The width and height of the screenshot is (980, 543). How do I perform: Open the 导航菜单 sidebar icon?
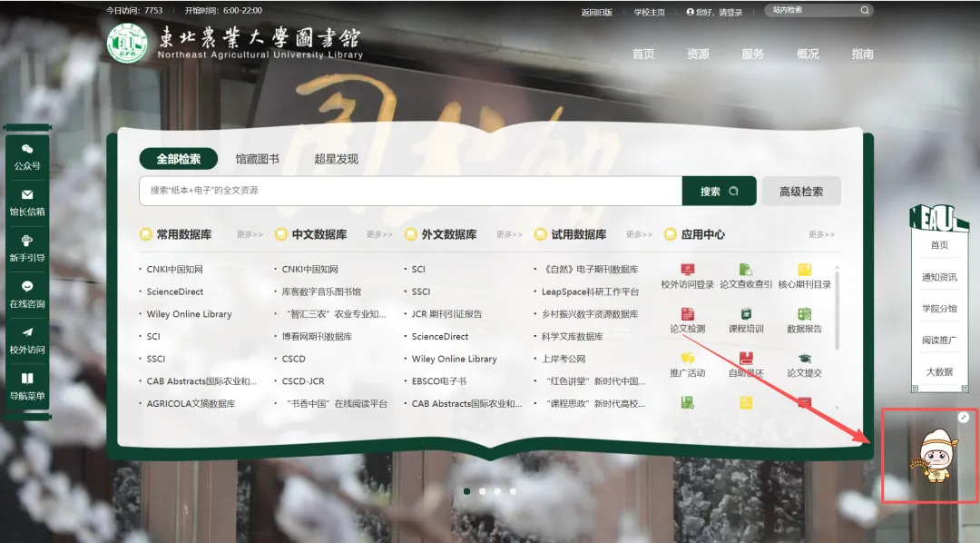[27, 379]
